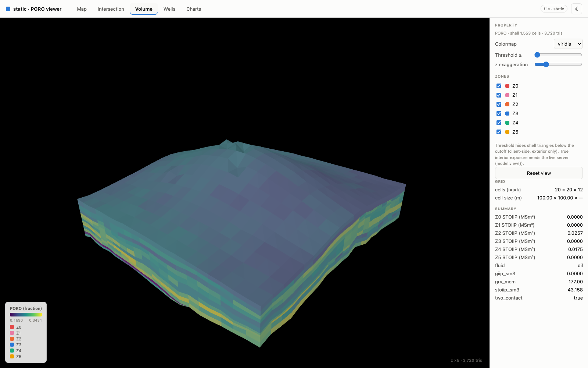The width and height of the screenshot is (588, 368).
Task: Disable the Z4 zone checkbox
Action: 499,123
